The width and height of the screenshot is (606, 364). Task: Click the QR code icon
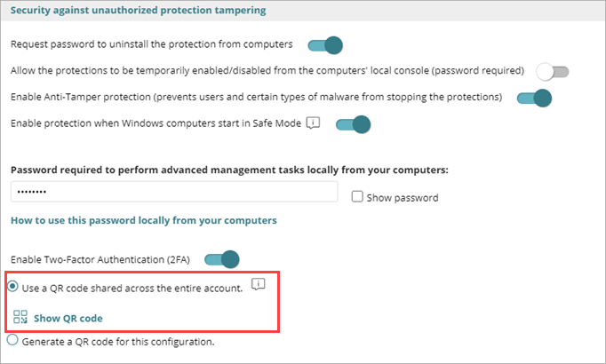coord(20,317)
